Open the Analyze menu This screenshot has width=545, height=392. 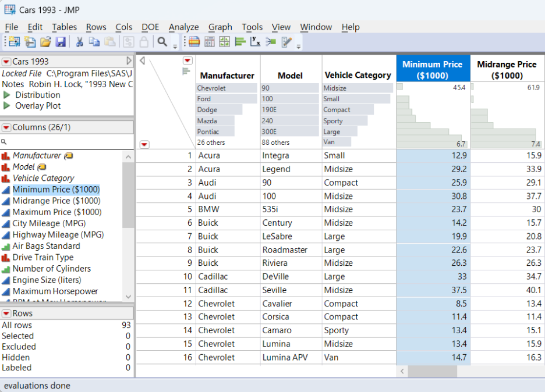[183, 27]
